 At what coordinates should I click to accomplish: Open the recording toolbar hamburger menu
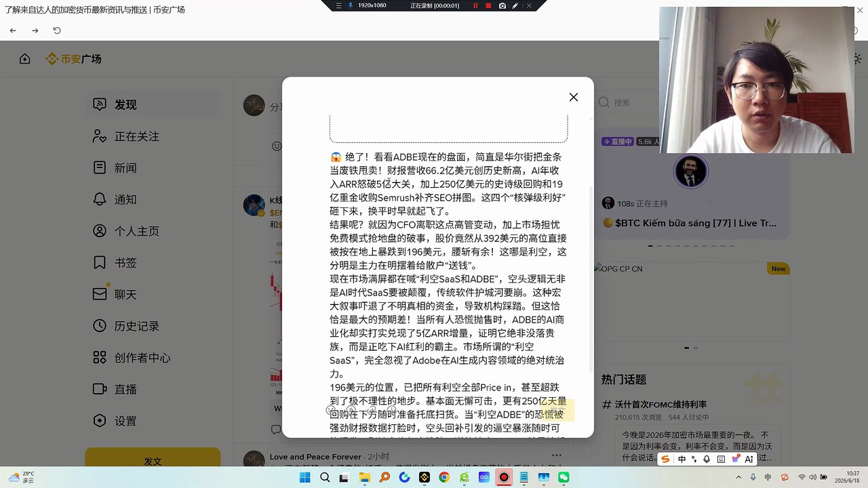(340, 5)
